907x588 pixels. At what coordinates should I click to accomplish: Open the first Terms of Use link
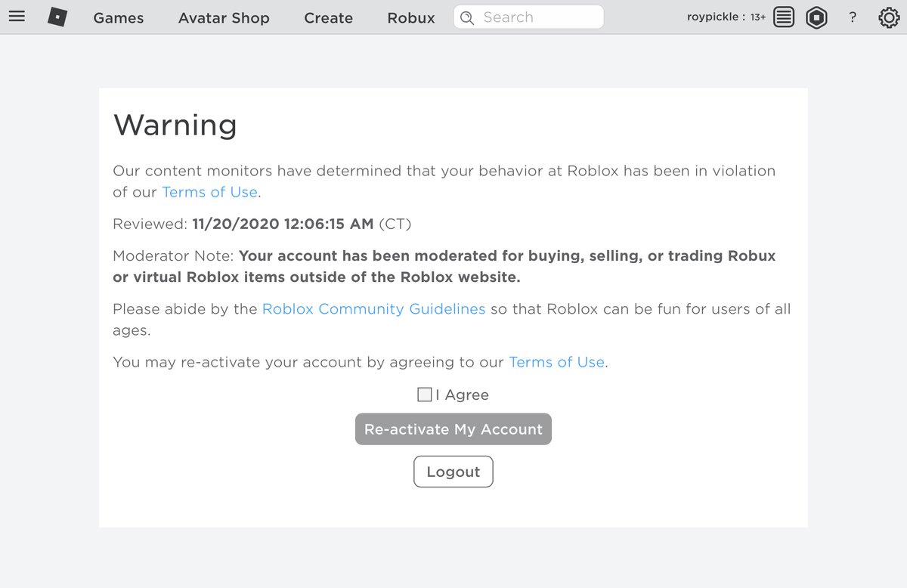210,192
